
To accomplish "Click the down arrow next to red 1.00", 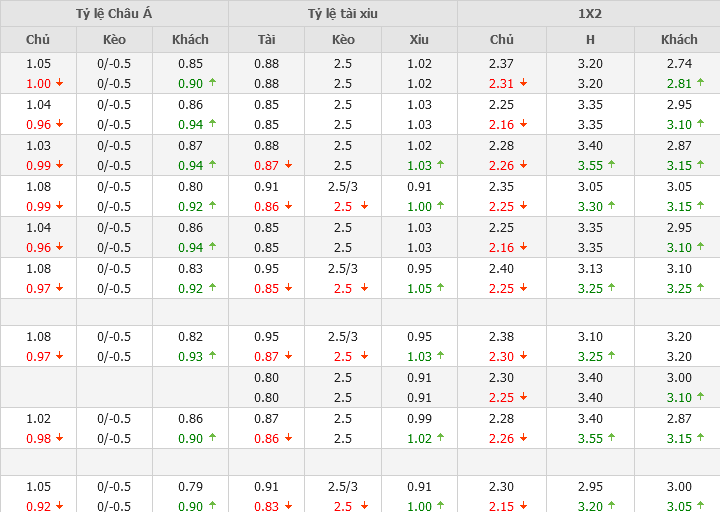I will (59, 84).
